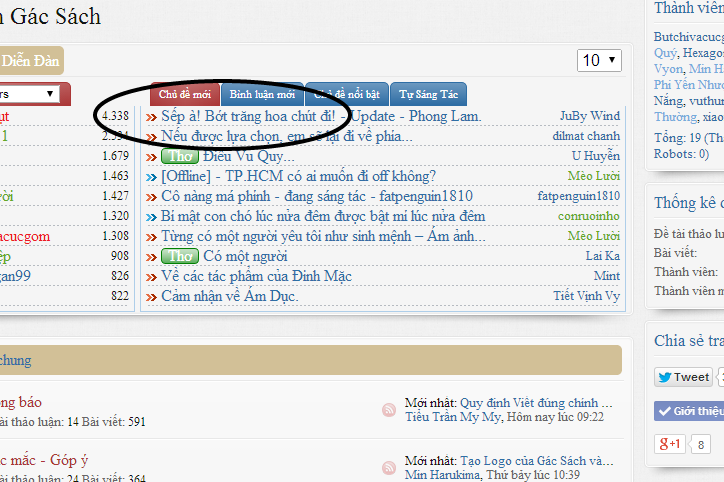Open latest post 'Quy định Viết đúng chính ...'

point(536,403)
